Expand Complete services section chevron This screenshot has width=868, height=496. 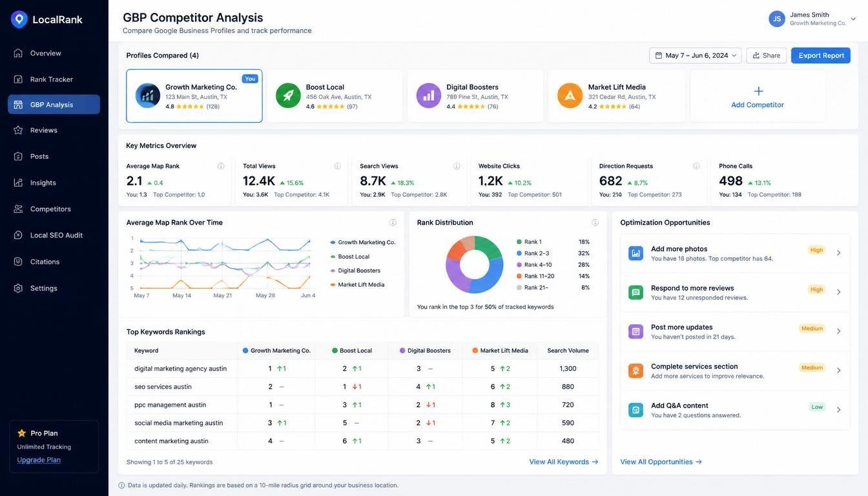pos(839,371)
